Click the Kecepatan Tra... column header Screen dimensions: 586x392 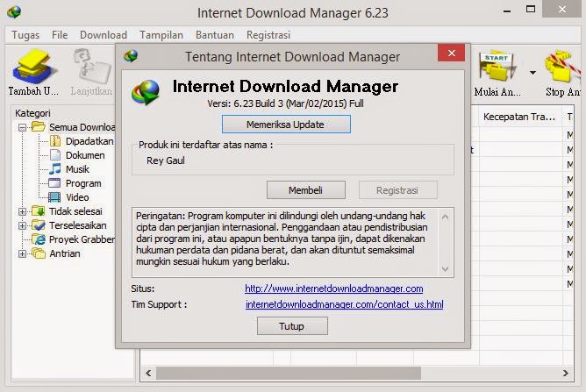coord(520,117)
